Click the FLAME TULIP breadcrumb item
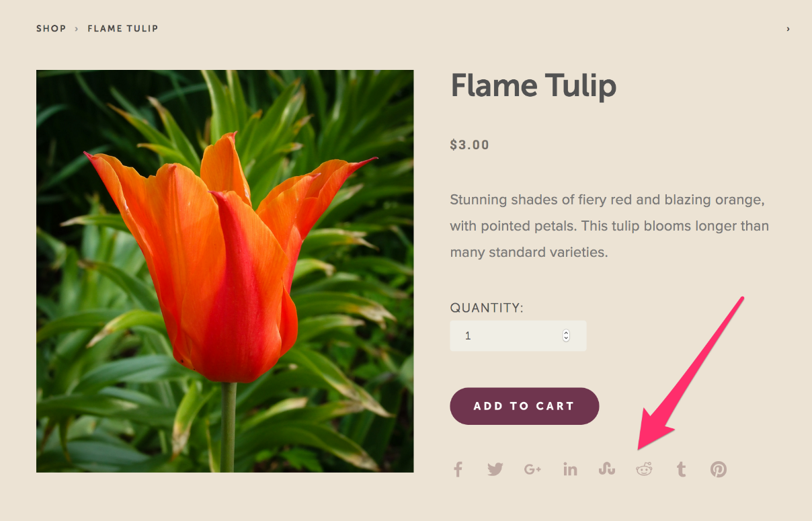The height and width of the screenshot is (521, 812). point(123,28)
